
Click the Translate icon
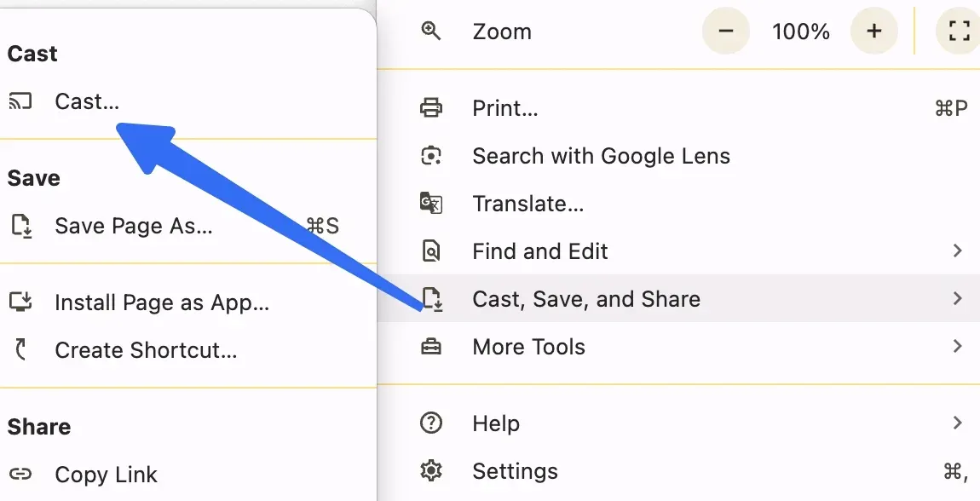(431, 204)
